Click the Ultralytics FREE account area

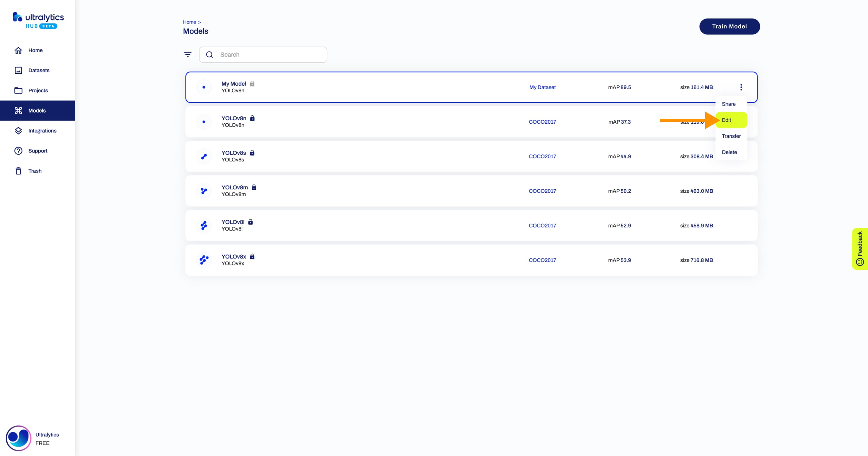click(x=37, y=438)
